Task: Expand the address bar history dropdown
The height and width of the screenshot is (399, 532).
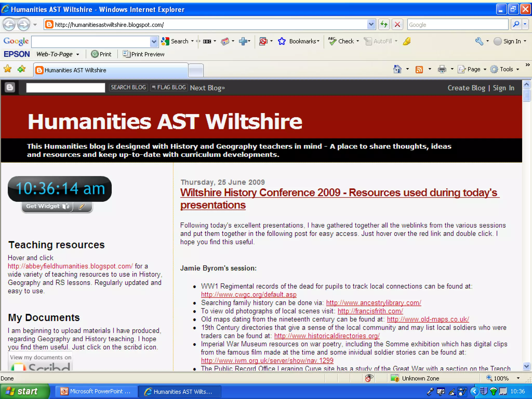Action: [371, 25]
